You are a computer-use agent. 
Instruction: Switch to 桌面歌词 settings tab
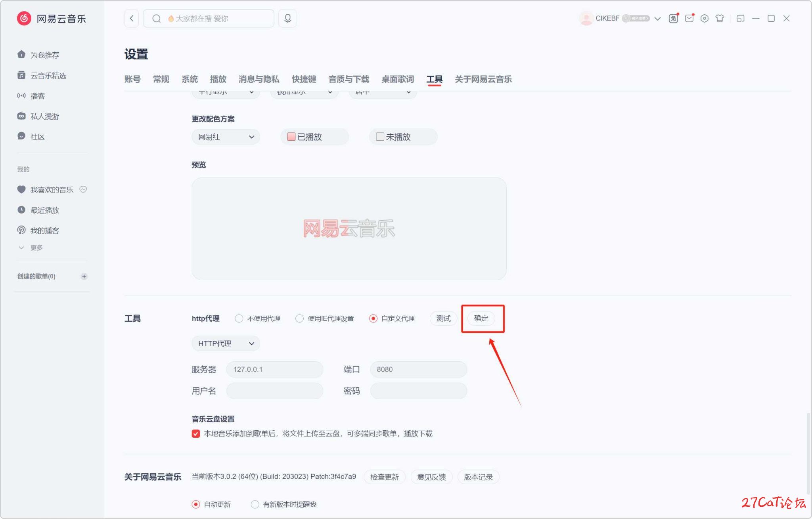click(398, 79)
